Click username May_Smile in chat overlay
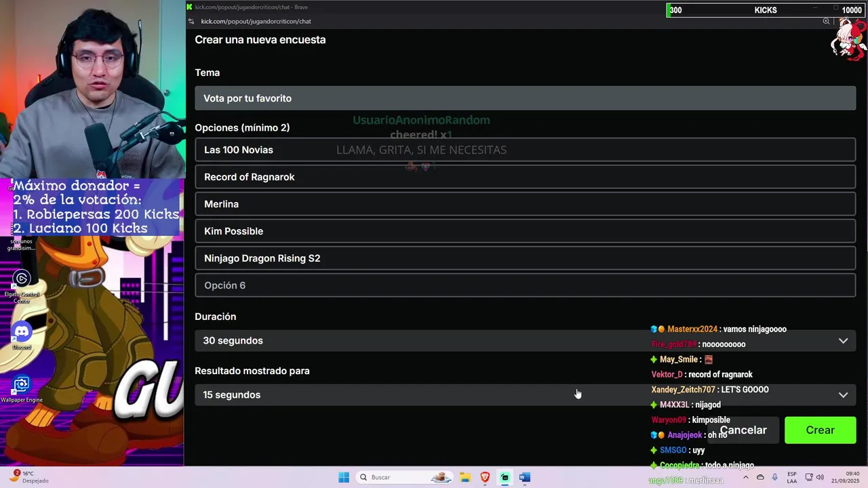The width and height of the screenshot is (868, 488). click(679, 360)
